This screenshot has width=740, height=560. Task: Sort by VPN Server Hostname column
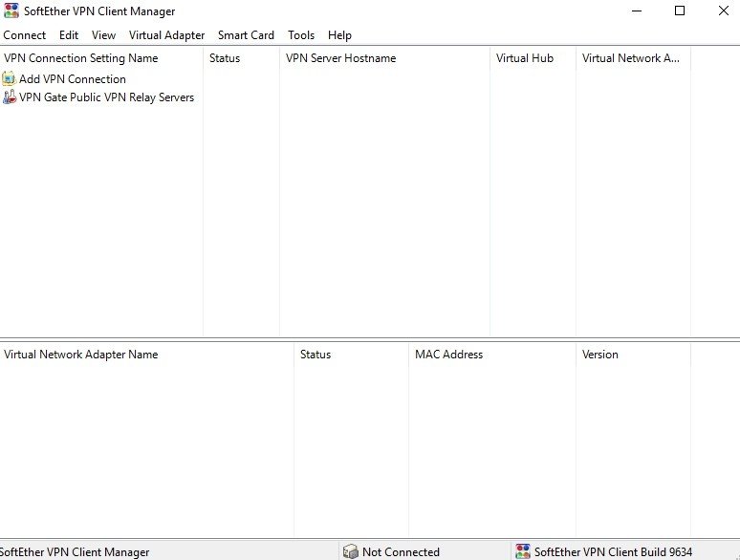384,58
